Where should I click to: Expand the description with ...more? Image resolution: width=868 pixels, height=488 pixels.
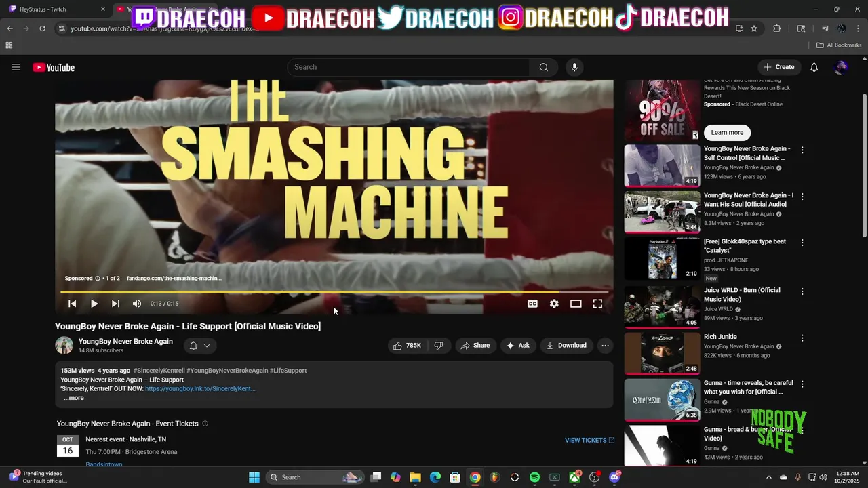click(74, 398)
